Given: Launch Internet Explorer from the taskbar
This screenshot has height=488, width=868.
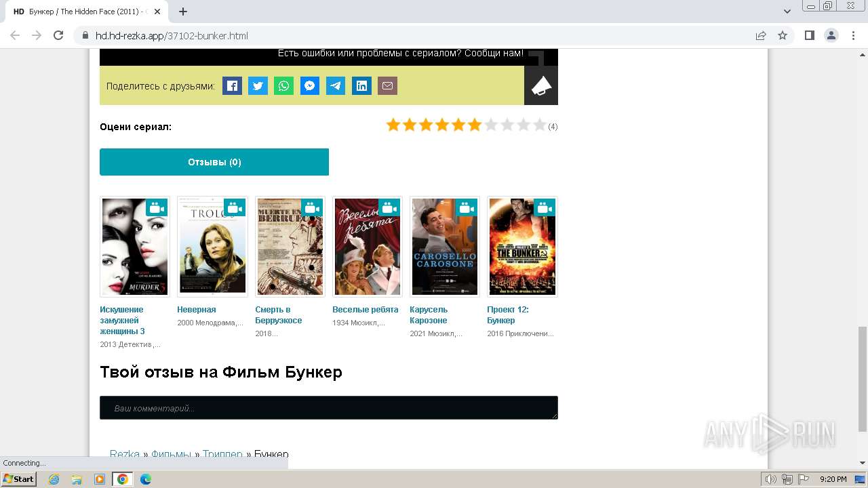Looking at the screenshot, I should coord(54,479).
